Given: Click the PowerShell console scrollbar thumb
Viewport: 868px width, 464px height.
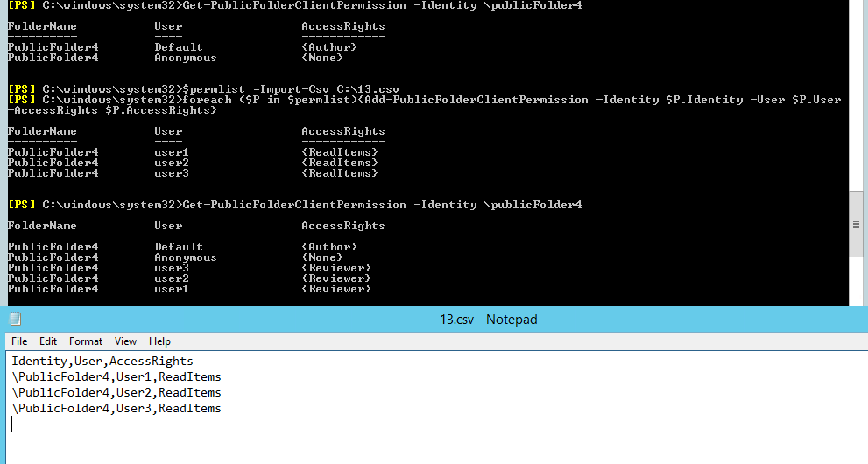Looking at the screenshot, I should [856, 224].
